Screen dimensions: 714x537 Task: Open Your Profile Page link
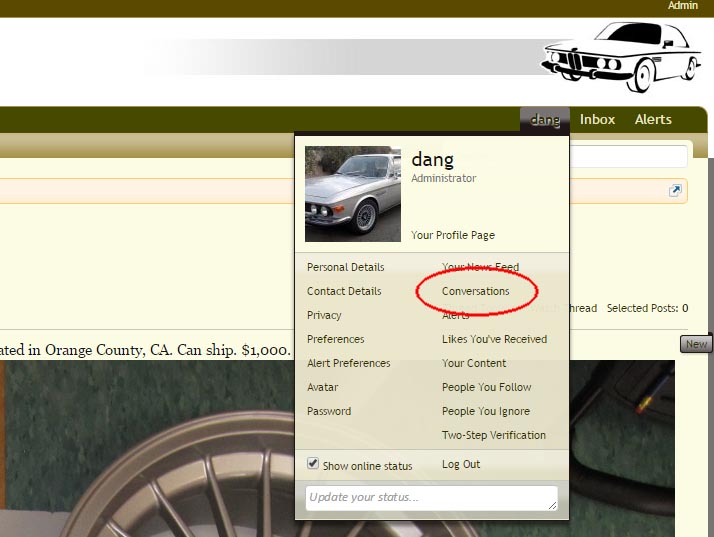point(453,235)
